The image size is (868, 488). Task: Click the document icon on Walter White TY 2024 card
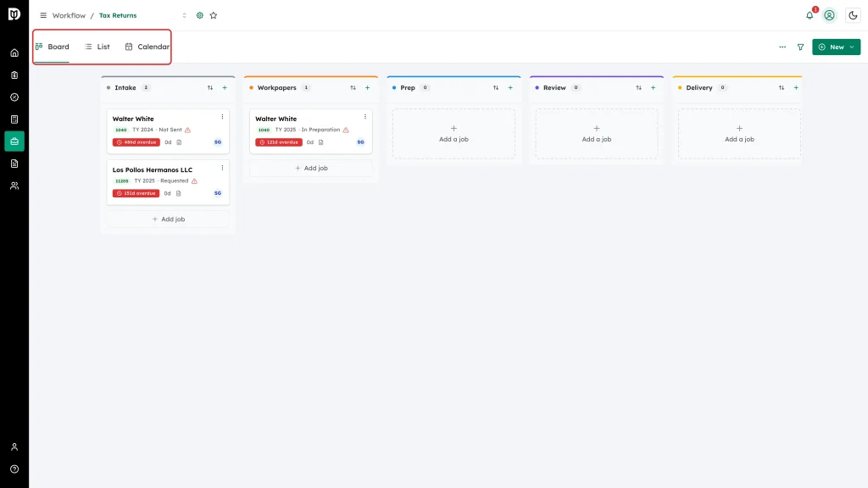click(179, 142)
